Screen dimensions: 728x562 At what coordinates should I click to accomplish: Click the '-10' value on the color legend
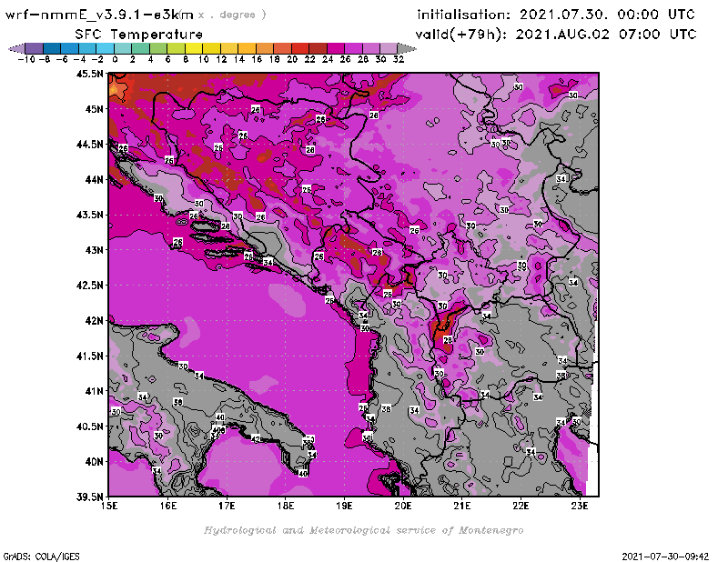(26, 59)
